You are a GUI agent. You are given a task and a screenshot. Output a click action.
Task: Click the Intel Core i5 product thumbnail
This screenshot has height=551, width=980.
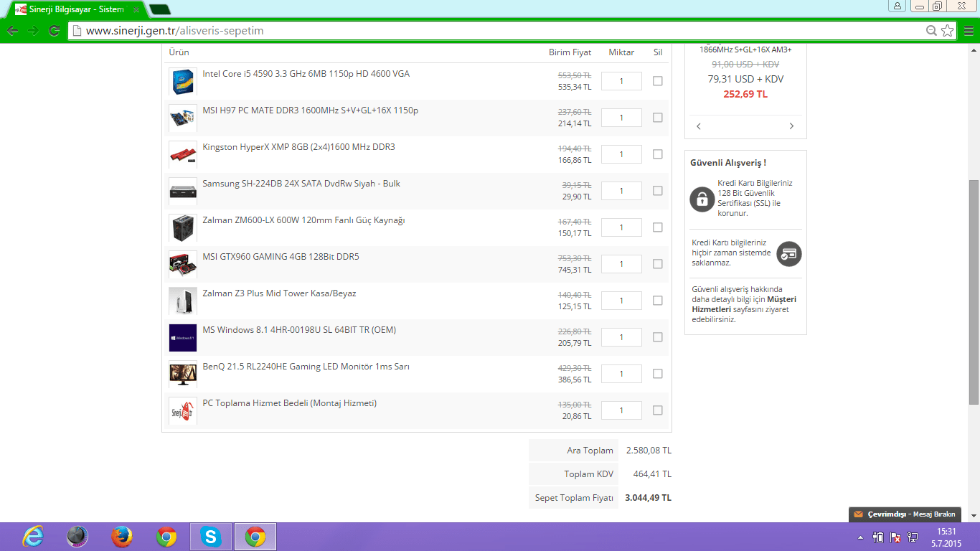pyautogui.click(x=183, y=81)
